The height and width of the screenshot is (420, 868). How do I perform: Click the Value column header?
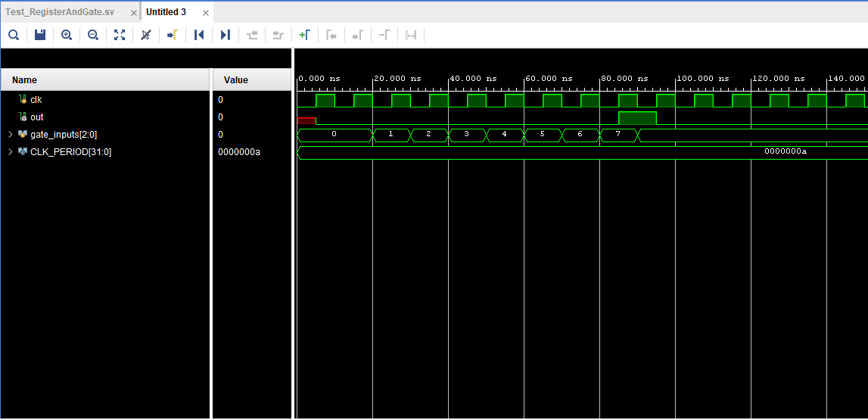tap(252, 79)
